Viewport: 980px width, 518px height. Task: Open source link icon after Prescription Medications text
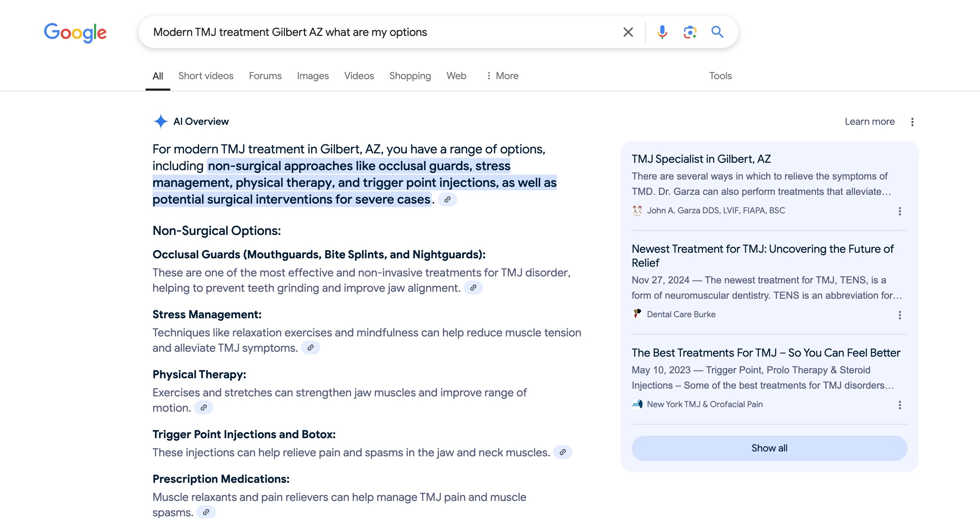206,512
